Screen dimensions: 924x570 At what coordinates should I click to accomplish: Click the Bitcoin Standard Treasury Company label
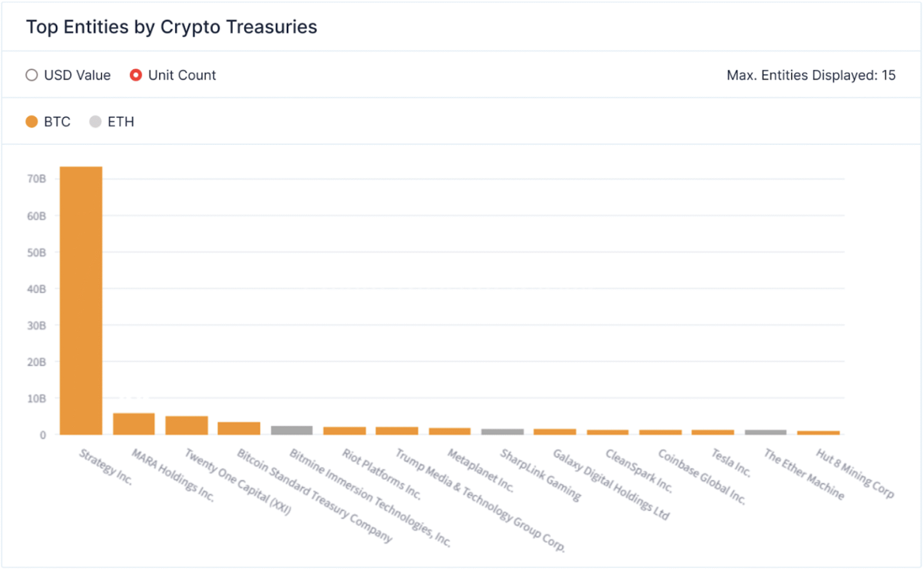point(315,495)
